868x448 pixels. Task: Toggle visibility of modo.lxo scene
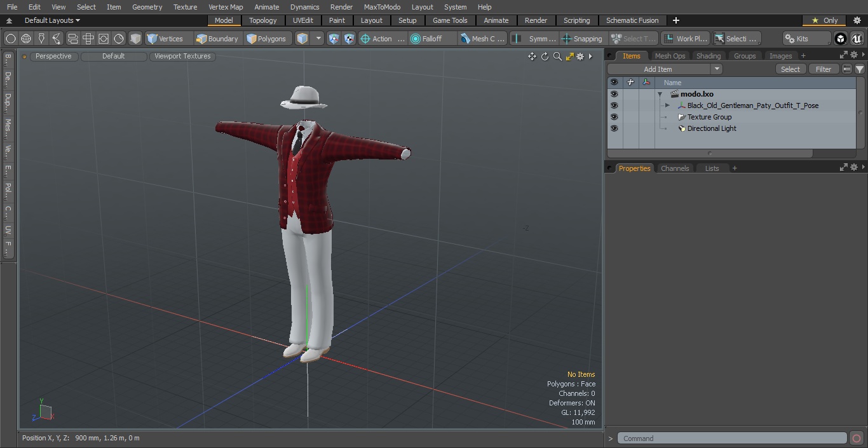pyautogui.click(x=614, y=94)
